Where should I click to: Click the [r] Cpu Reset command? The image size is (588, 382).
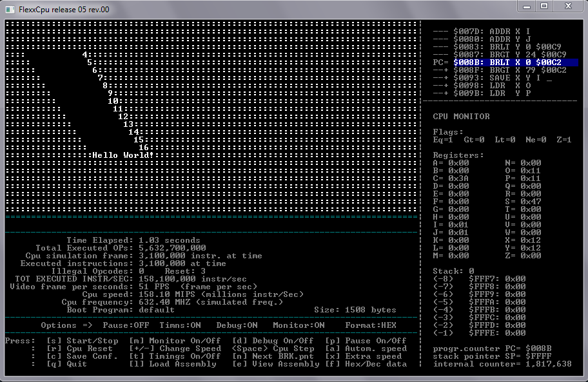[80, 349]
